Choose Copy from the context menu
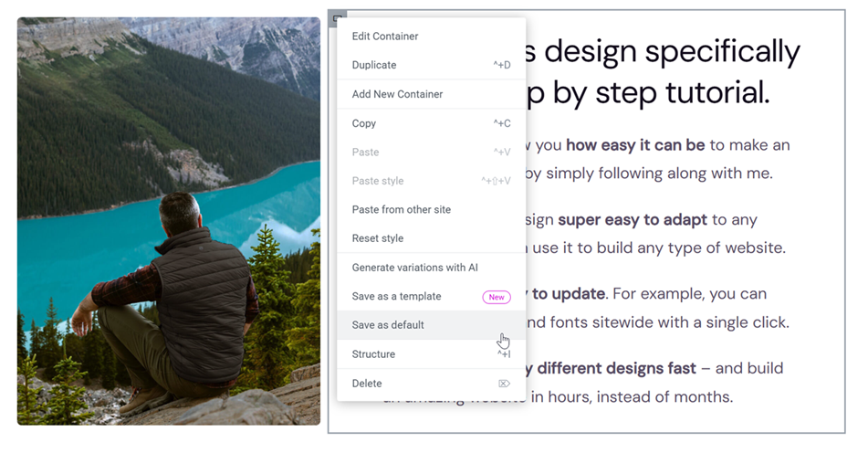The height and width of the screenshot is (453, 868). point(431,123)
